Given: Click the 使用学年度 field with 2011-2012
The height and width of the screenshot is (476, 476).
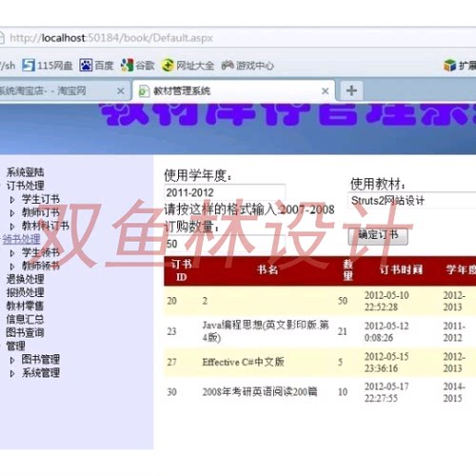Looking at the screenshot, I should pos(225,192).
